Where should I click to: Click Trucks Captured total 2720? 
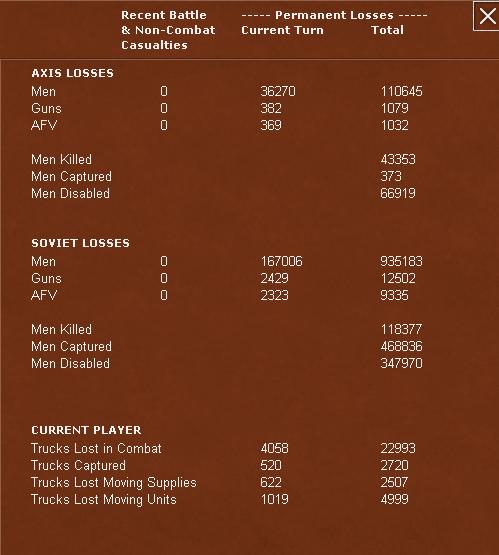tap(394, 465)
